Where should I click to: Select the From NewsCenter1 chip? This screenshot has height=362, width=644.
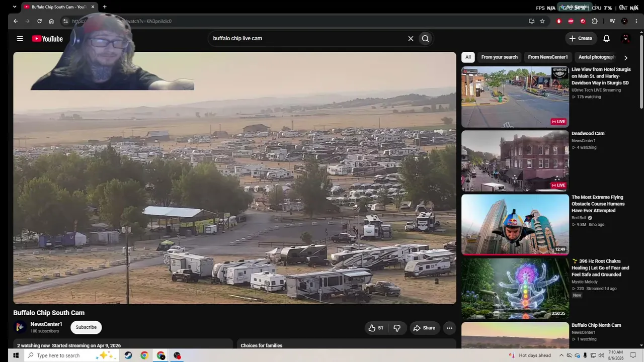pyautogui.click(x=548, y=57)
